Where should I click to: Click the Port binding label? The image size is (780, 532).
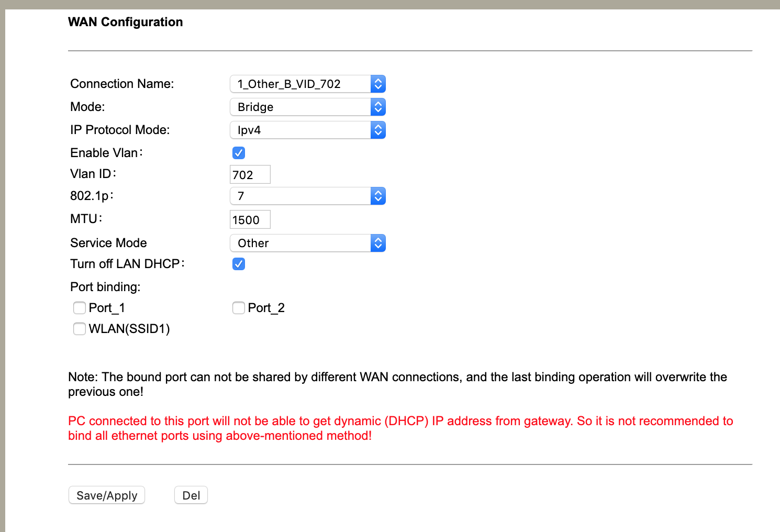(x=105, y=287)
